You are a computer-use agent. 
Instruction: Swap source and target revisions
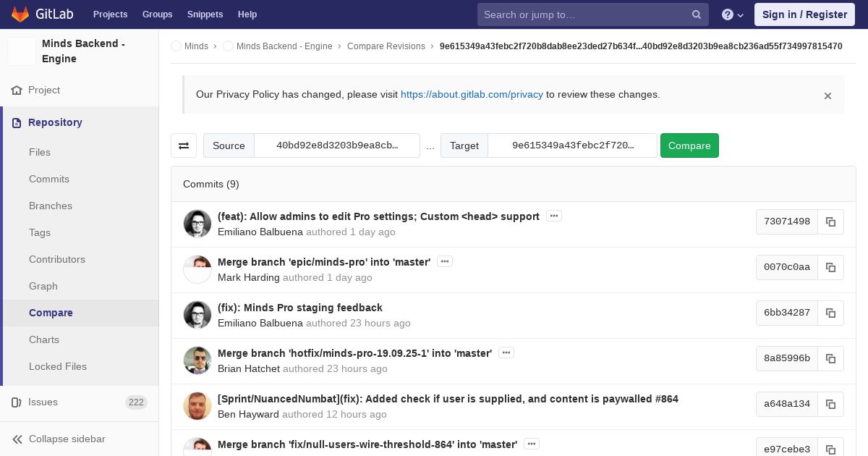(184, 145)
